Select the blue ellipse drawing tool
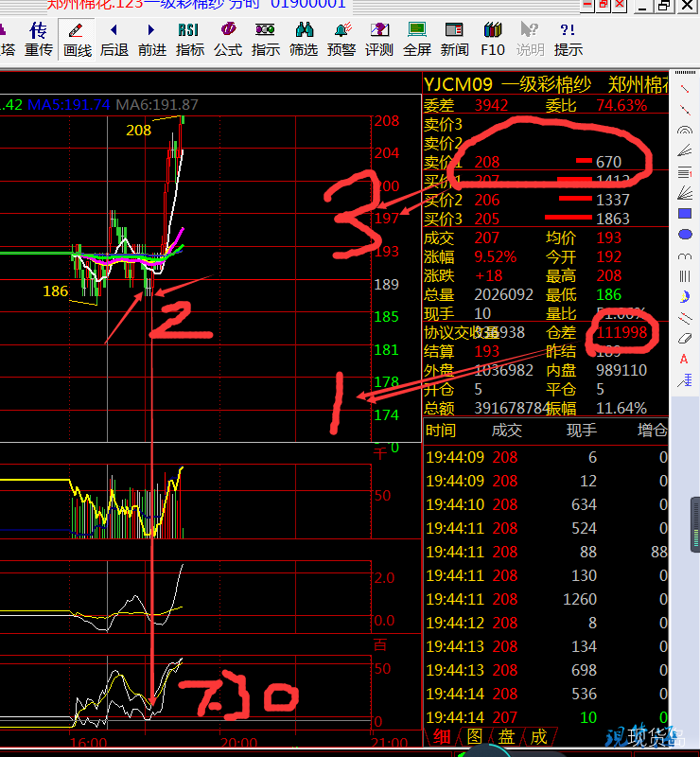The width and height of the screenshot is (700, 757). pyautogui.click(x=685, y=235)
